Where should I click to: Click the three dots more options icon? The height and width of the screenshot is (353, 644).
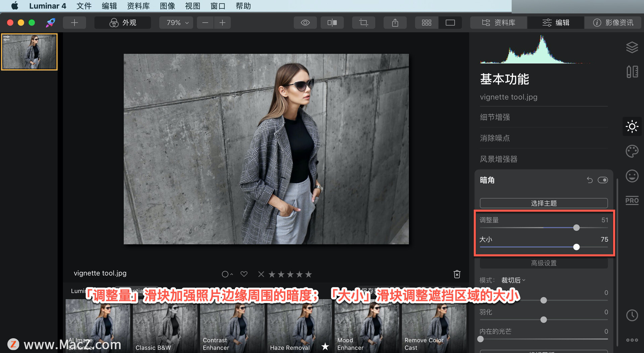click(x=632, y=340)
